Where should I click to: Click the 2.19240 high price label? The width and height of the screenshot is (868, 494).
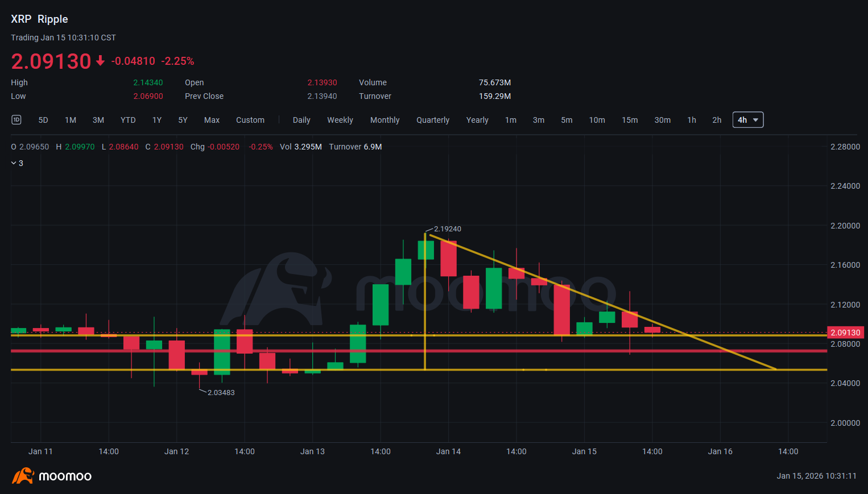pyautogui.click(x=447, y=229)
